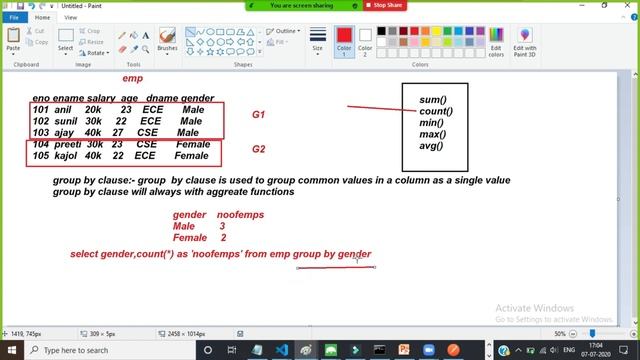
Task: Activate Color 2 background selector
Action: (365, 42)
